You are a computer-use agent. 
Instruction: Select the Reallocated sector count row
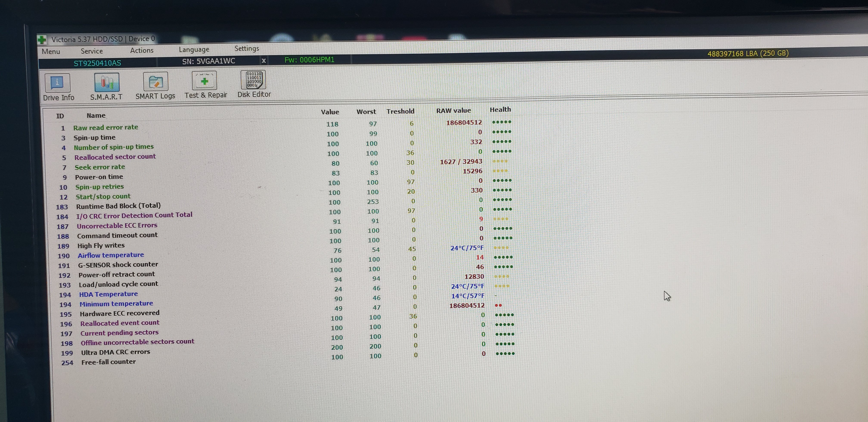286,154
